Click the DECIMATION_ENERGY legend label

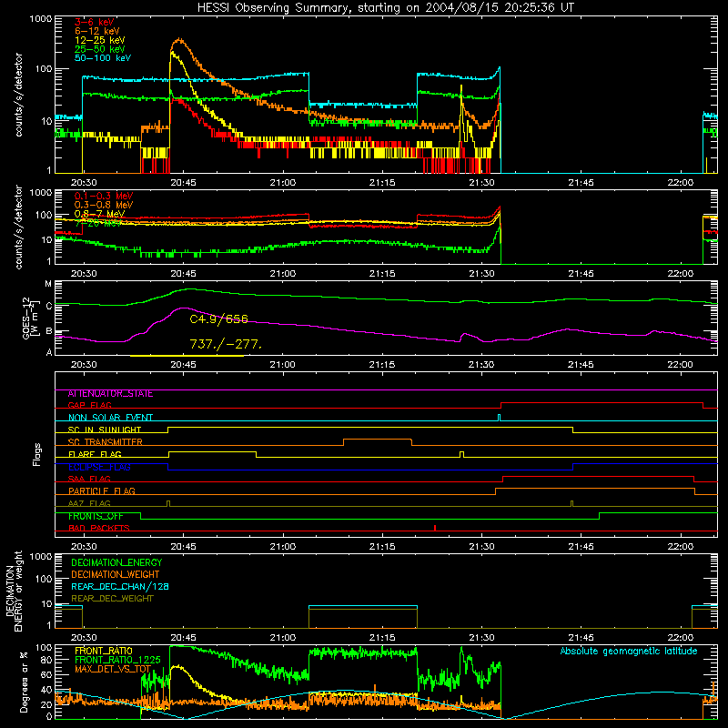[x=117, y=562]
